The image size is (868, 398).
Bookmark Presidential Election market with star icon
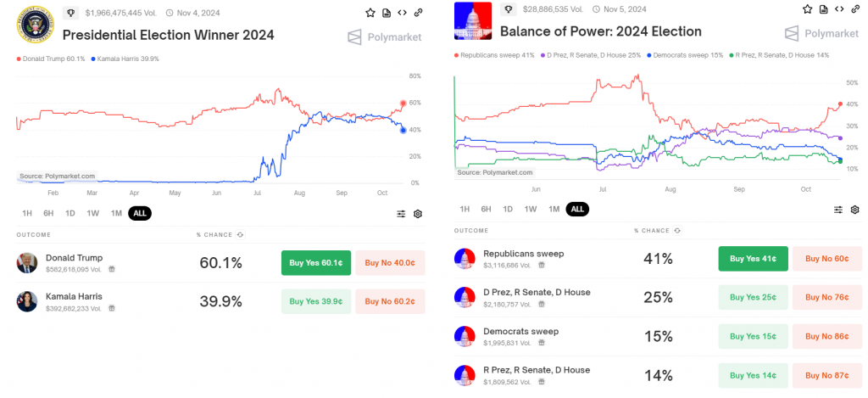(370, 13)
